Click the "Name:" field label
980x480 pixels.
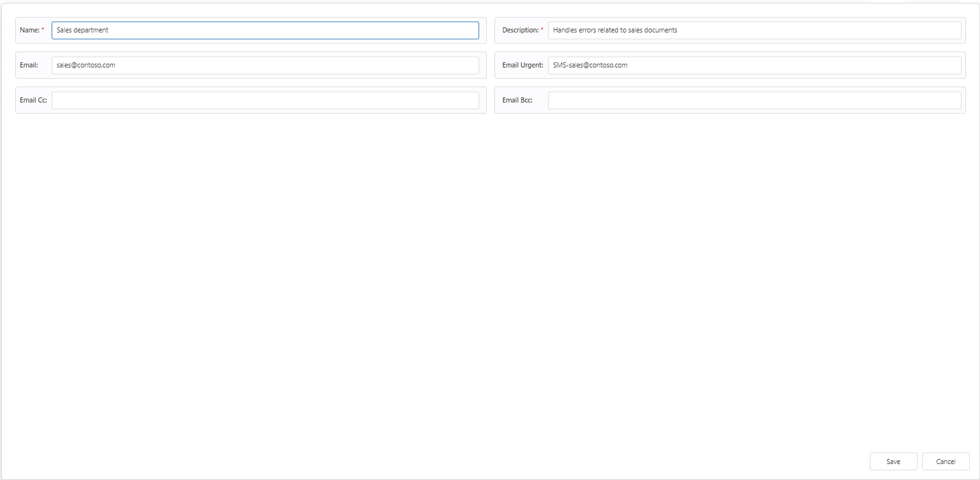[x=29, y=31]
